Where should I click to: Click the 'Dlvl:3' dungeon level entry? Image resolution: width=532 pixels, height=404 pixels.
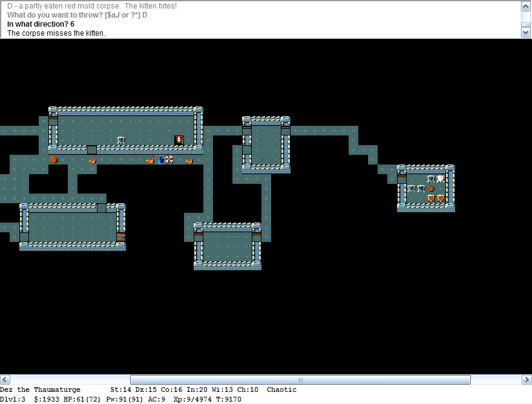13,399
